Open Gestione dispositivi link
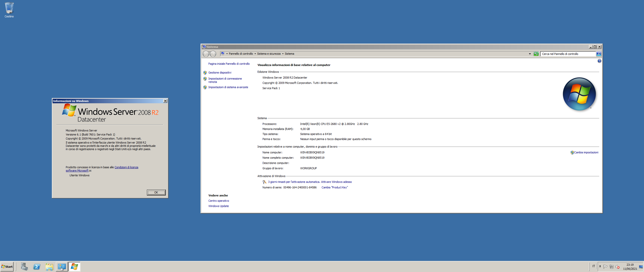This screenshot has width=644, height=272. point(220,73)
